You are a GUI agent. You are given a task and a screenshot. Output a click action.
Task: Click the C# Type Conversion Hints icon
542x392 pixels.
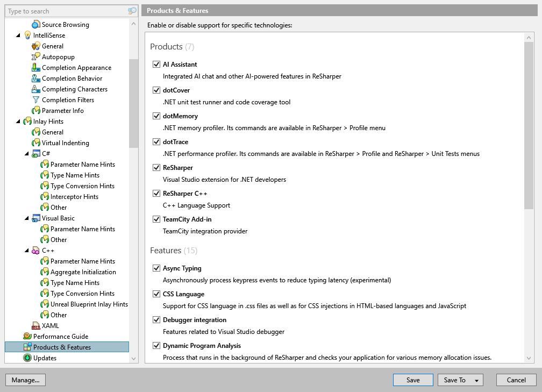[x=45, y=186]
